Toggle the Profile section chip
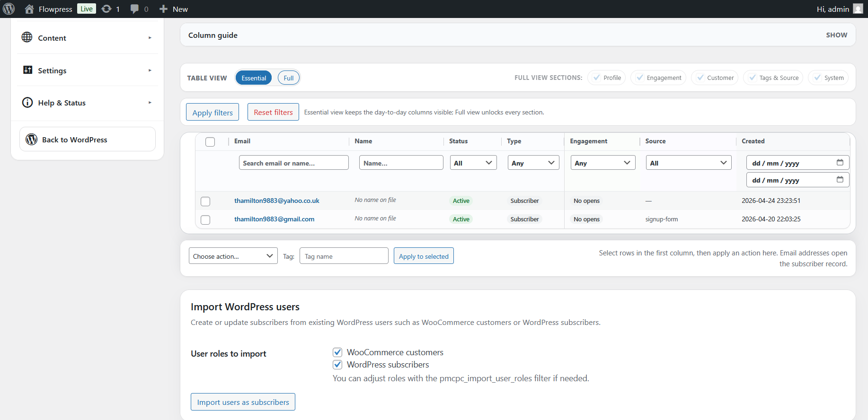The height and width of the screenshot is (420, 868). [x=606, y=78]
